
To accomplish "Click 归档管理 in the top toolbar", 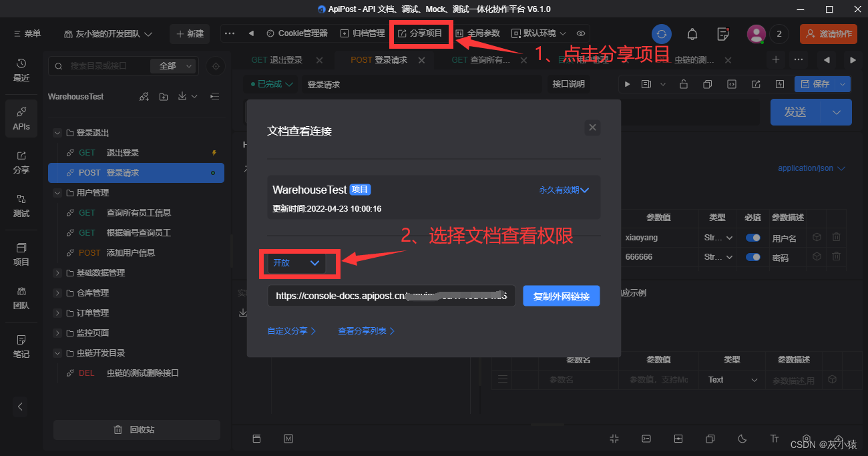I will 363,33.
